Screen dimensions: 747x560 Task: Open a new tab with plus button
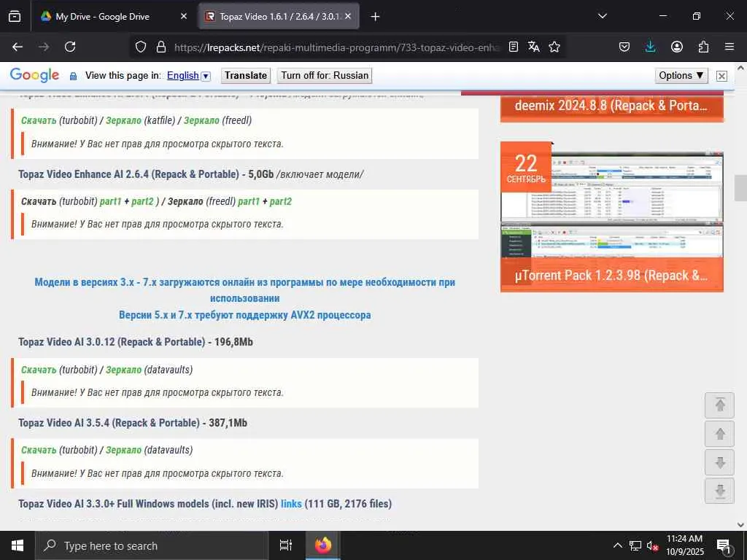point(375,17)
